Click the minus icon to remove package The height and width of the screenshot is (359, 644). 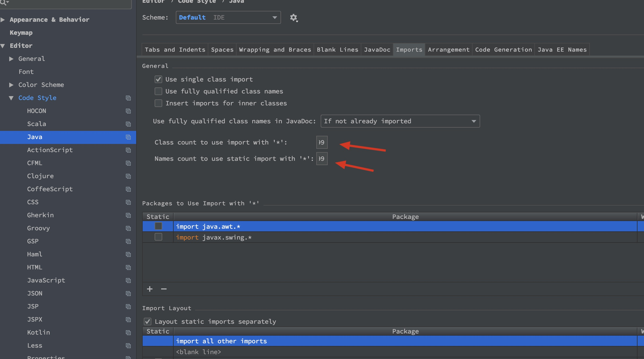[x=164, y=289]
